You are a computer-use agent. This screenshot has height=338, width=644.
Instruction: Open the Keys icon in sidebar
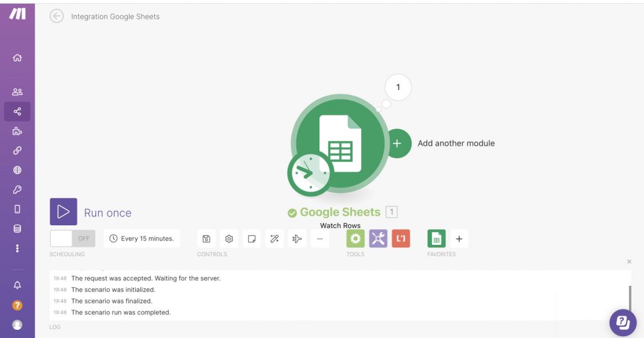[x=17, y=189]
